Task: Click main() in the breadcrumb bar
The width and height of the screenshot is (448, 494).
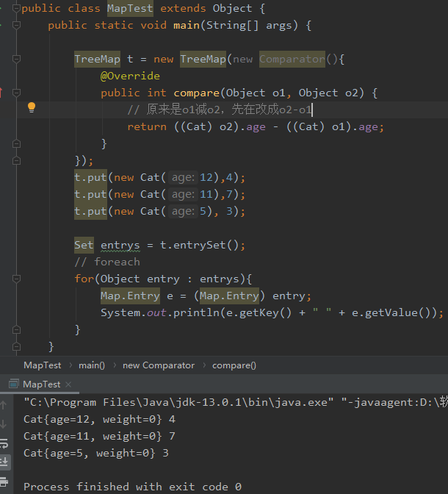Action: pyautogui.click(x=92, y=365)
